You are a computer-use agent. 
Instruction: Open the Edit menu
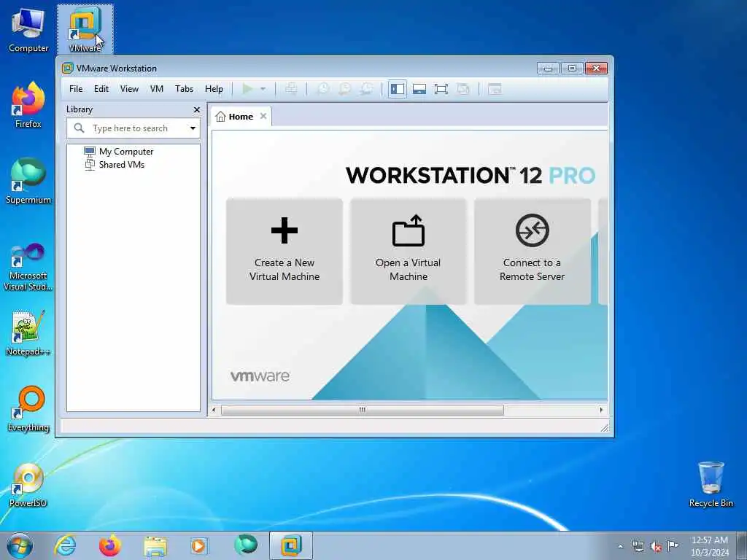point(101,89)
